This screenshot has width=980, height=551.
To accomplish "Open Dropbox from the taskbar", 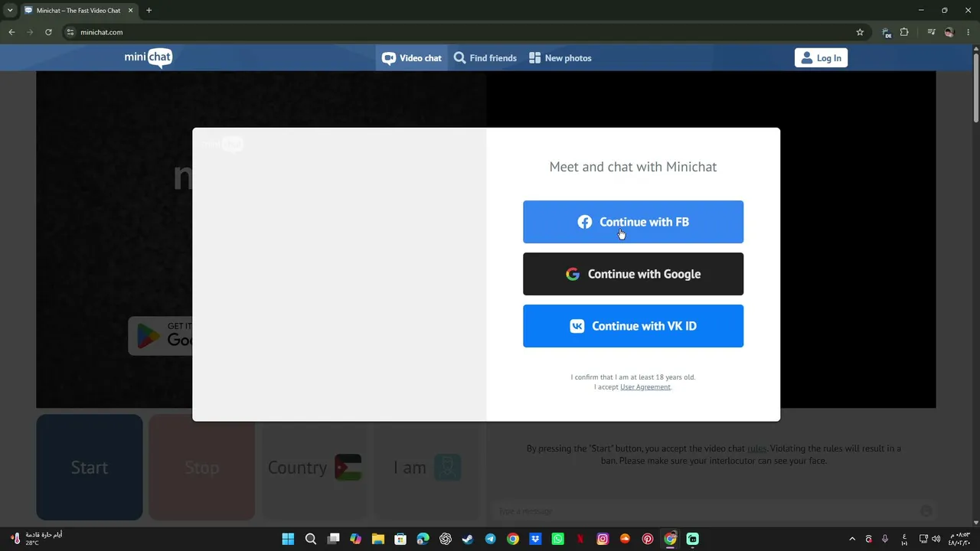I will (535, 539).
